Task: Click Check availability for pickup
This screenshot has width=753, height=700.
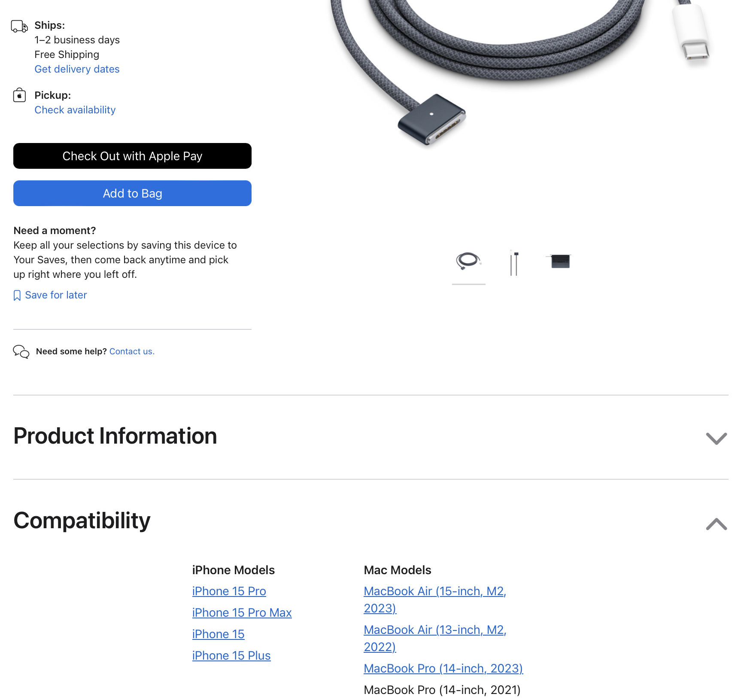Action: coord(75,110)
